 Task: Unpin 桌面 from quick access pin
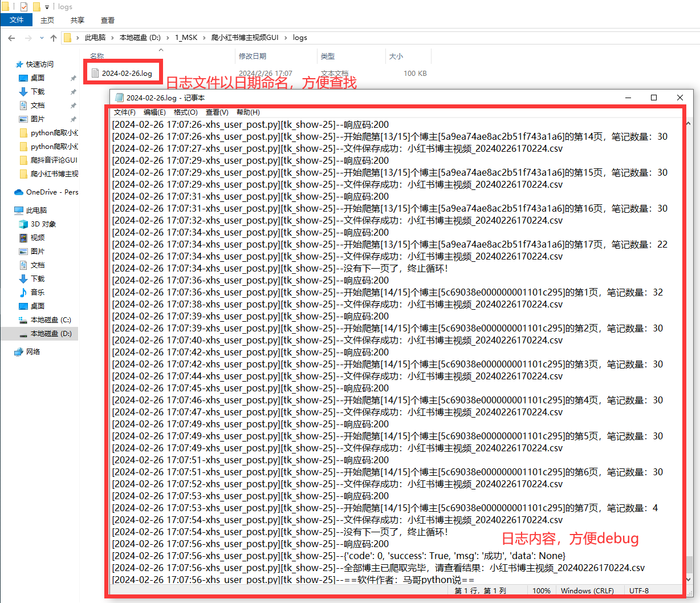coord(73,78)
